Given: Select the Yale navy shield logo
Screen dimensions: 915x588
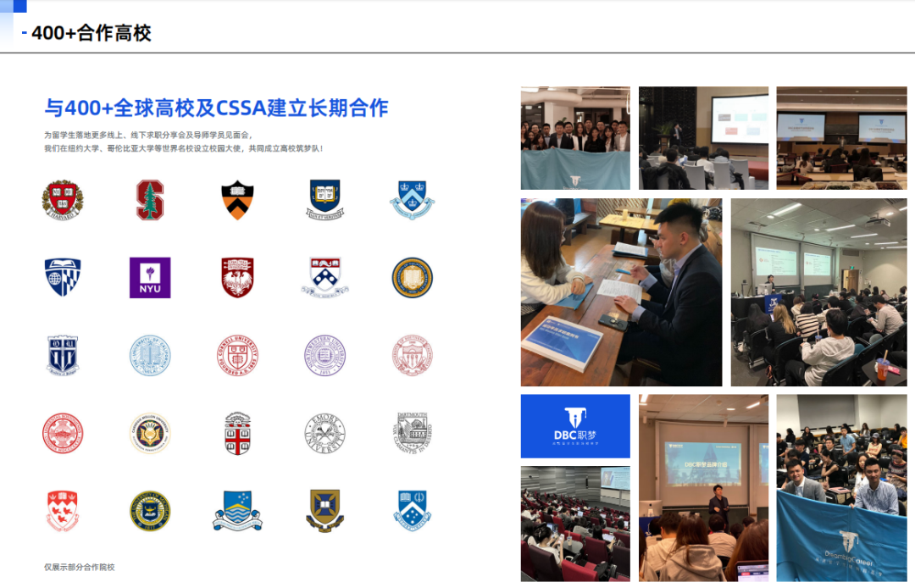Looking at the screenshot, I should 325,200.
